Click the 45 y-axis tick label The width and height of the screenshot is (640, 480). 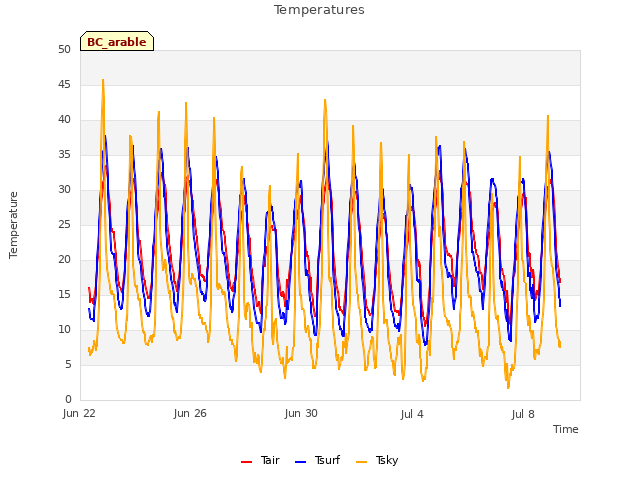(x=64, y=85)
